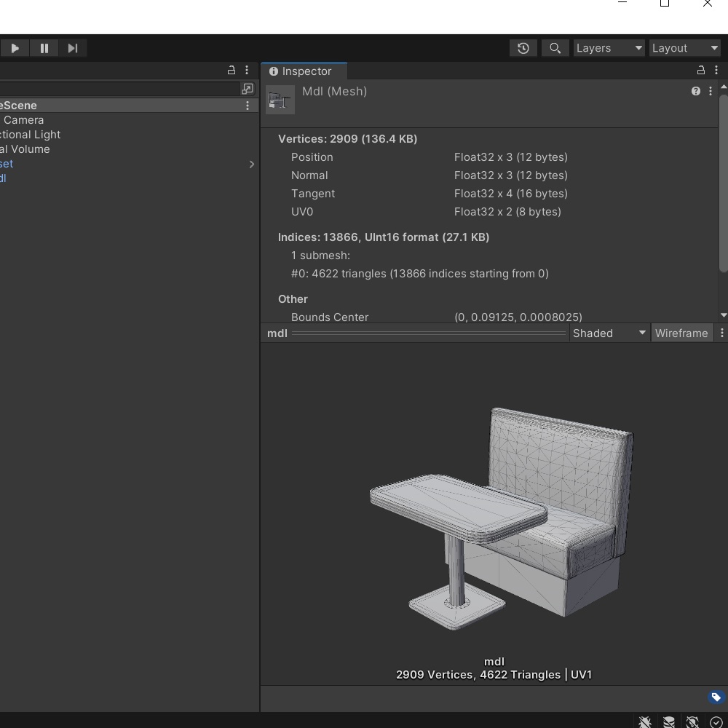Open the preview panel options menu

pos(721,333)
